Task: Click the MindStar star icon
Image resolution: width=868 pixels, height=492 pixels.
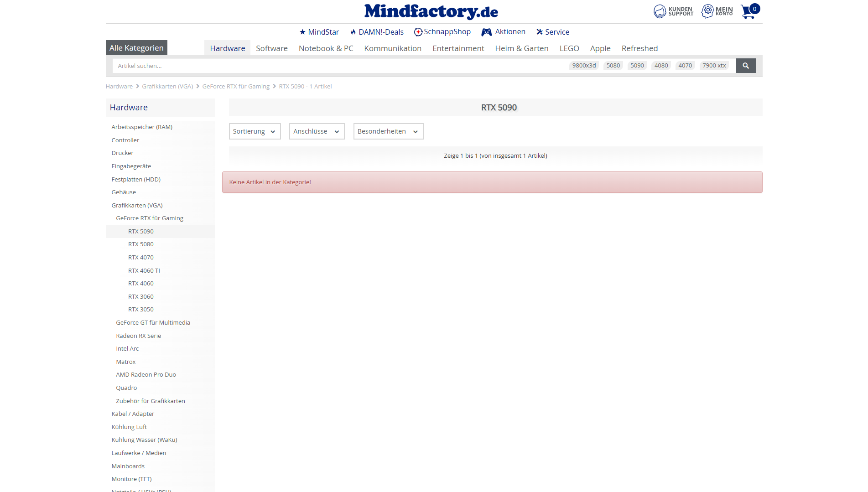Action: click(x=302, y=32)
